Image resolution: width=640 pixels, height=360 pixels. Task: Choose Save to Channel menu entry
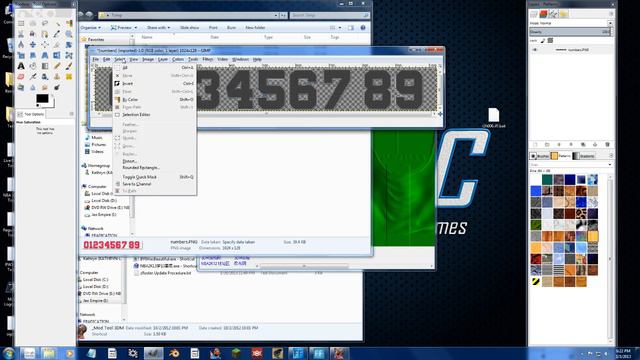(x=154, y=184)
